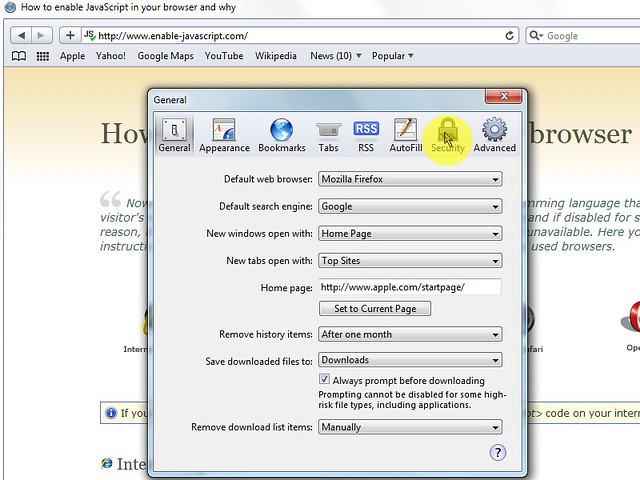The width and height of the screenshot is (640, 480).
Task: Open the Remove history items dropdown
Action: coord(410,334)
